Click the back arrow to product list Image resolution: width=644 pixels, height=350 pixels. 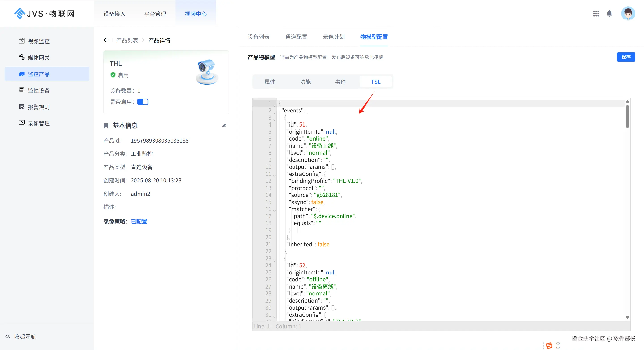click(106, 40)
